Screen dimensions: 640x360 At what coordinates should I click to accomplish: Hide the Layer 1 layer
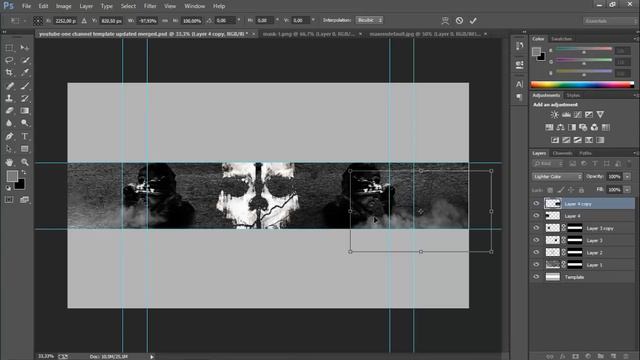tap(536, 264)
